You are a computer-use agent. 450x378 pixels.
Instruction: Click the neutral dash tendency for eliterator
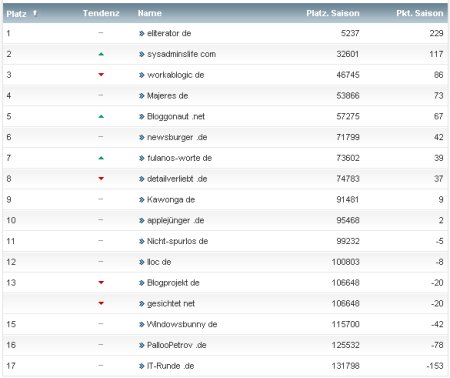click(101, 33)
